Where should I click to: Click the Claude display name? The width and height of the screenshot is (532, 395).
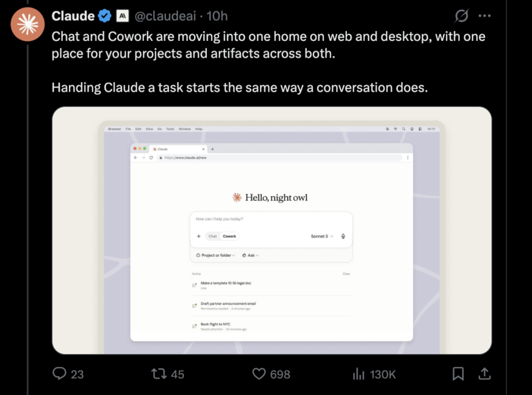pos(73,16)
